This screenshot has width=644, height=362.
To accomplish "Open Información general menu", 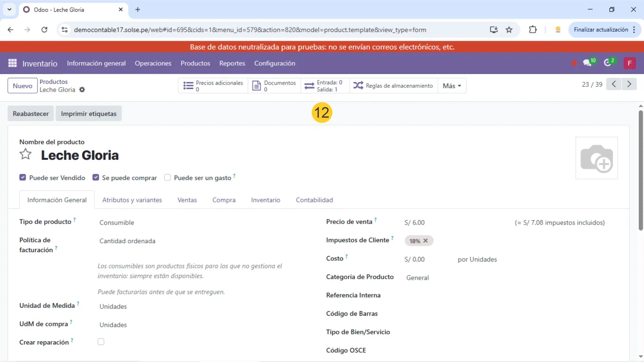I will tap(96, 63).
